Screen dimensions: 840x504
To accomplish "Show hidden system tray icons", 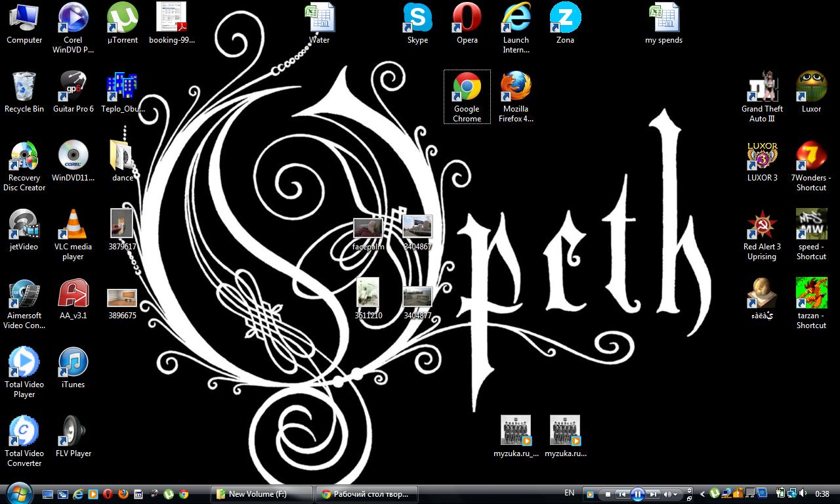I will (x=702, y=494).
